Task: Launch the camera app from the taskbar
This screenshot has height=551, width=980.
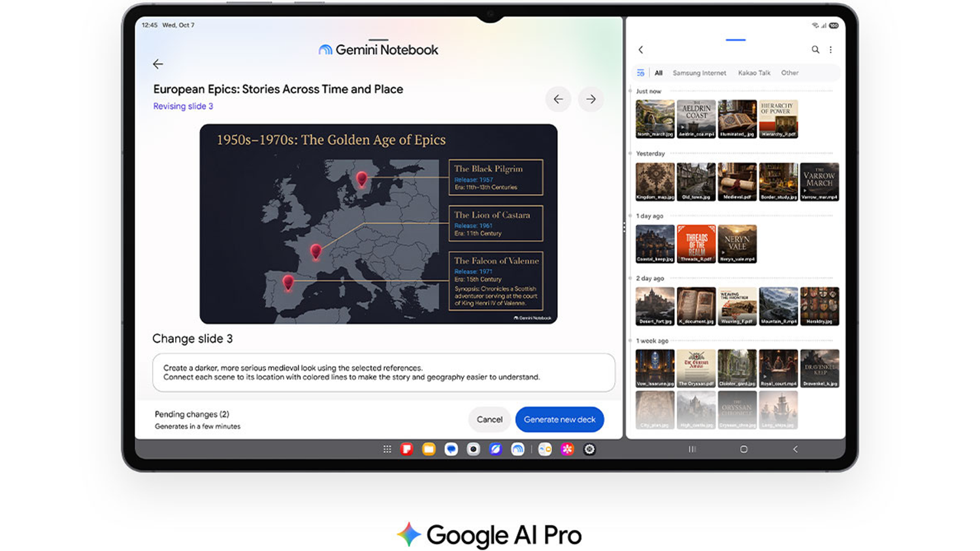Action: 474,449
